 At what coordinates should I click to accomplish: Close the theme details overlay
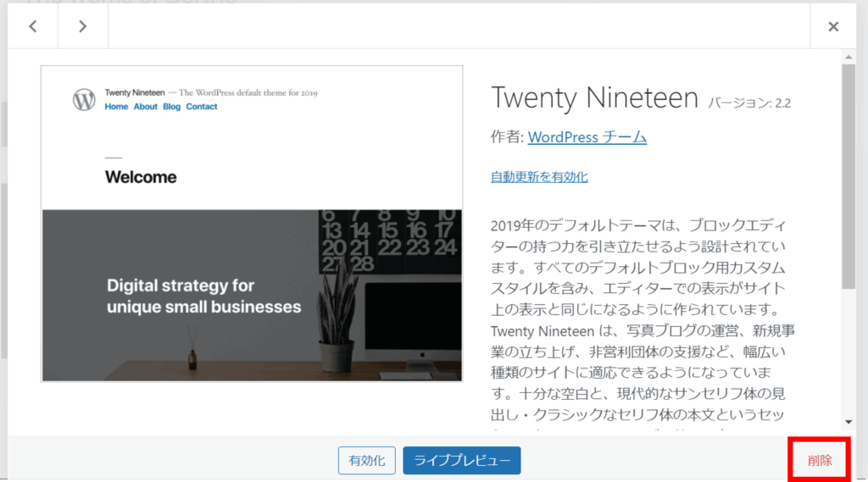click(x=833, y=26)
